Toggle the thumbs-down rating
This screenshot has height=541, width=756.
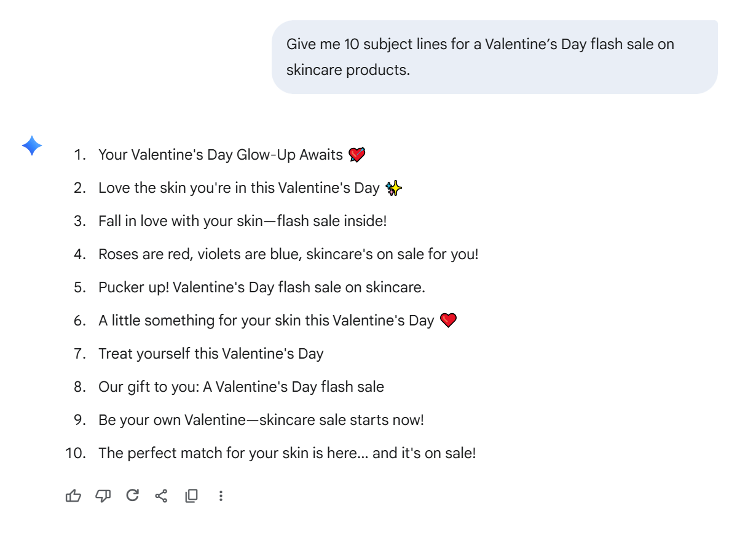point(103,495)
